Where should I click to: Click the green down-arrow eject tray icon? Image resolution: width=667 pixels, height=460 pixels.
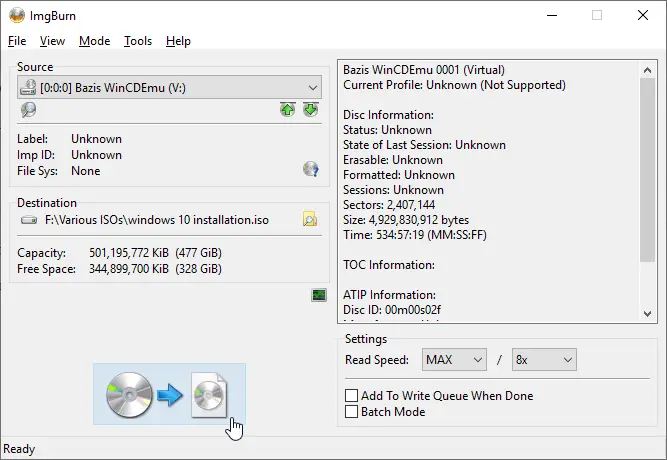coord(311,110)
